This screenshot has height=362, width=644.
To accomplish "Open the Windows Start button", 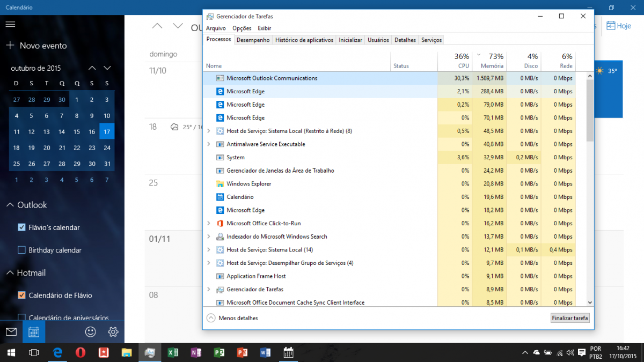I will pos(11,352).
